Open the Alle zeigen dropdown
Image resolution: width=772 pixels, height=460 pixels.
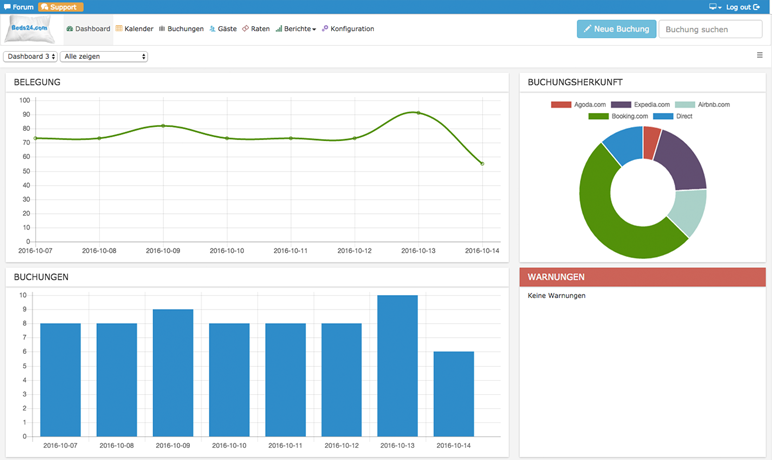coord(104,57)
